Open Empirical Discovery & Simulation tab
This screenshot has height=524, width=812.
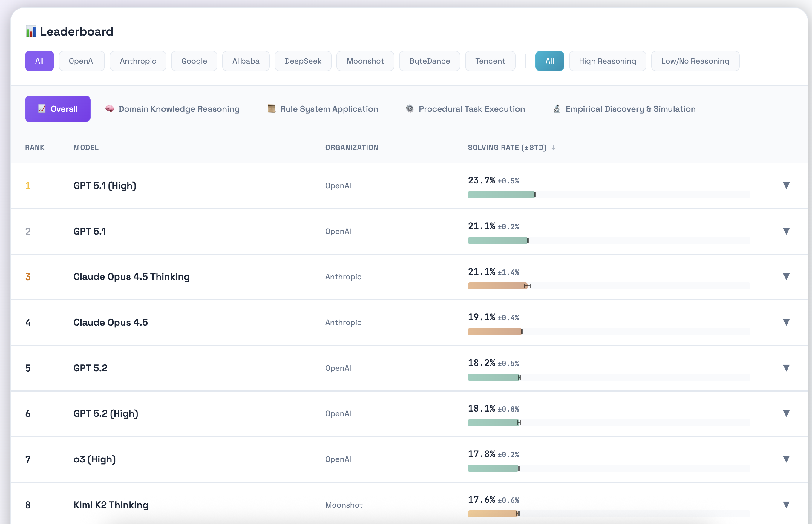[630, 109]
